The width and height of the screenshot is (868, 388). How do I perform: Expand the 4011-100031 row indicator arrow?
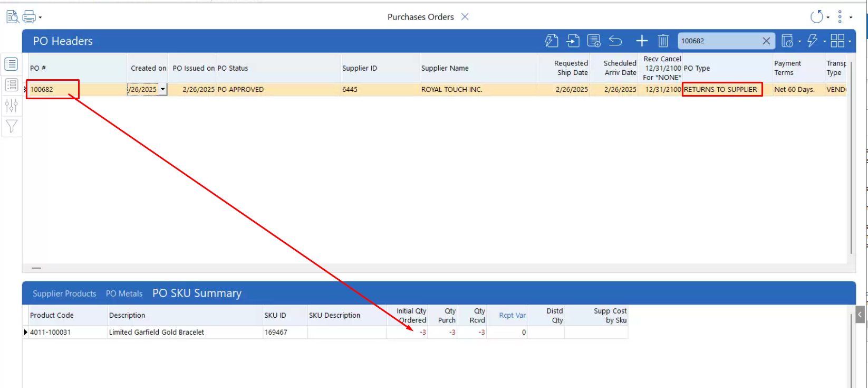25,332
